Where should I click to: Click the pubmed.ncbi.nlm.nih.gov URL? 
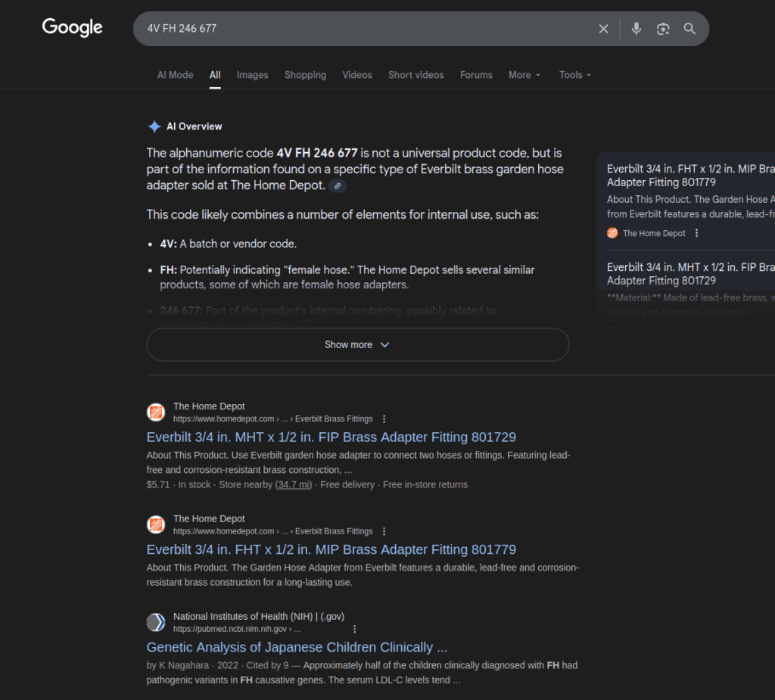(x=237, y=629)
